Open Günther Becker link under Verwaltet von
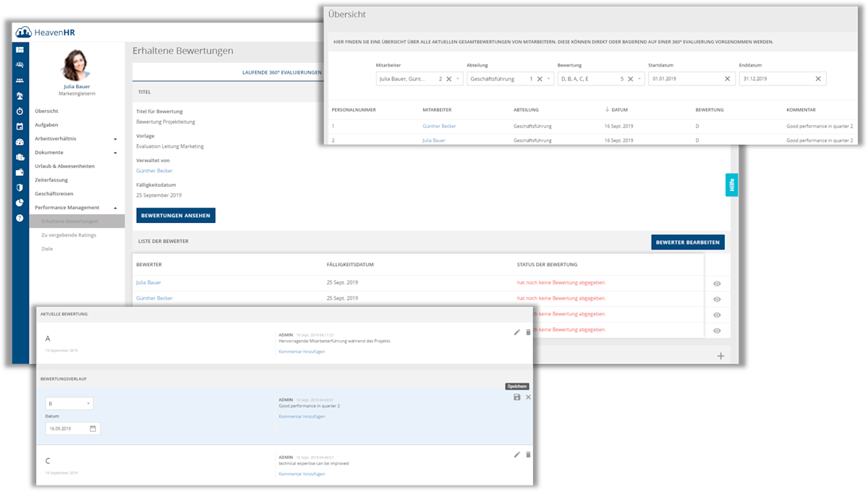The image size is (868, 492). click(154, 171)
